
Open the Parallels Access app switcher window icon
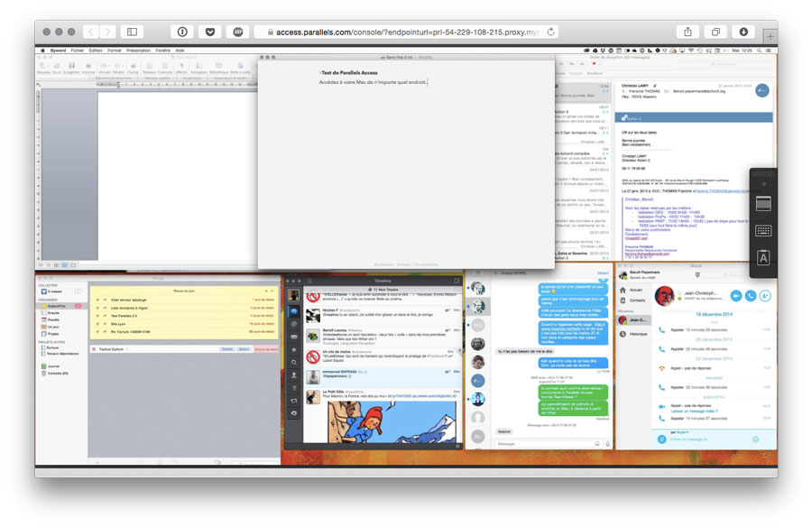click(763, 204)
